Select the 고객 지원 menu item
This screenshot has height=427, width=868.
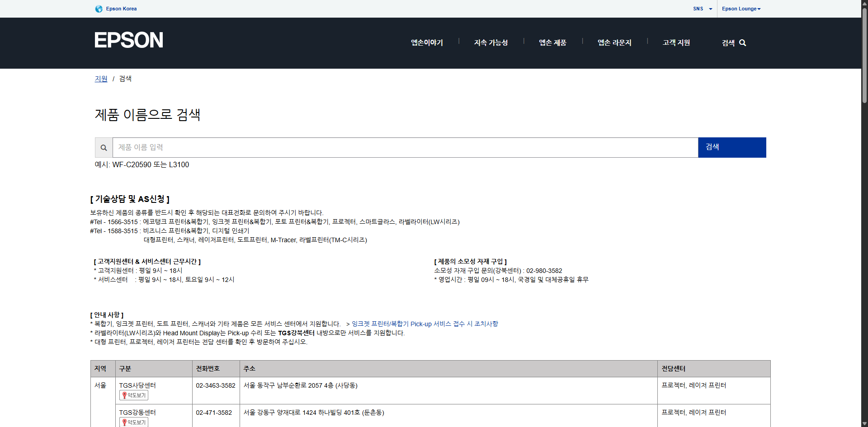click(676, 42)
